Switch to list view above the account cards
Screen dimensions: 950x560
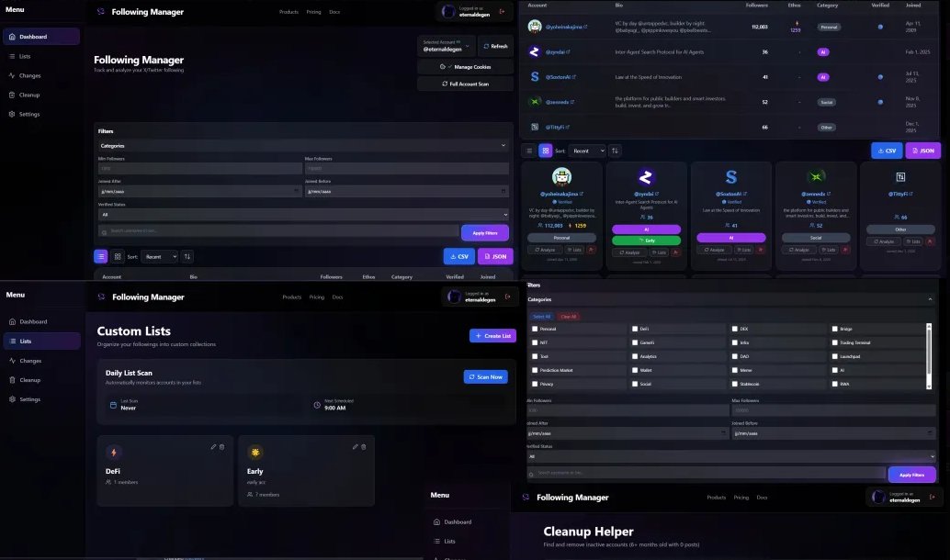529,151
